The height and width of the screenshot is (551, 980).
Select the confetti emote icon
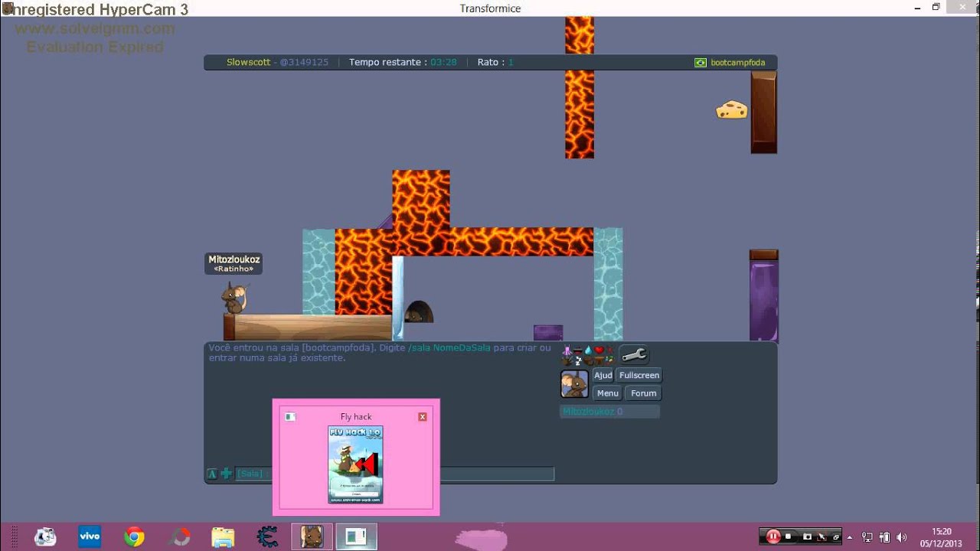[x=609, y=360]
